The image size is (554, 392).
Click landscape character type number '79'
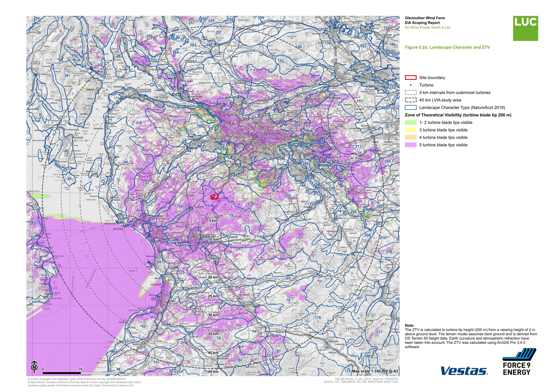pos(231,215)
